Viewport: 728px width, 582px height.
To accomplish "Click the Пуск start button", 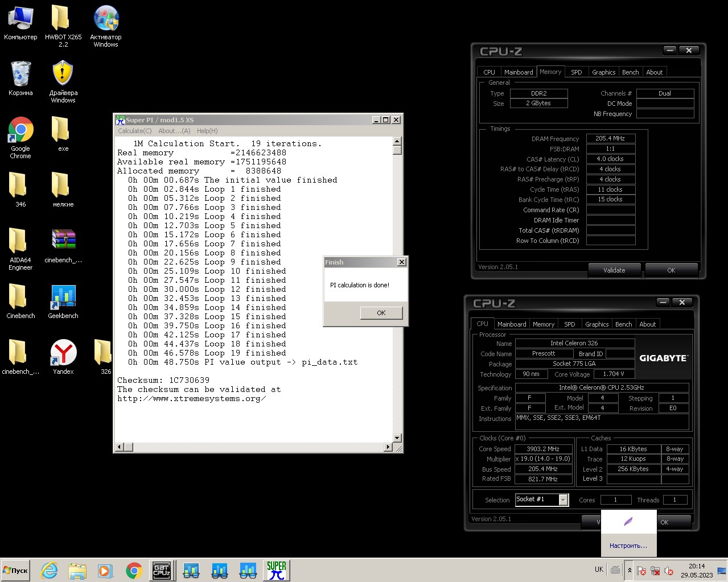I will coord(16,571).
